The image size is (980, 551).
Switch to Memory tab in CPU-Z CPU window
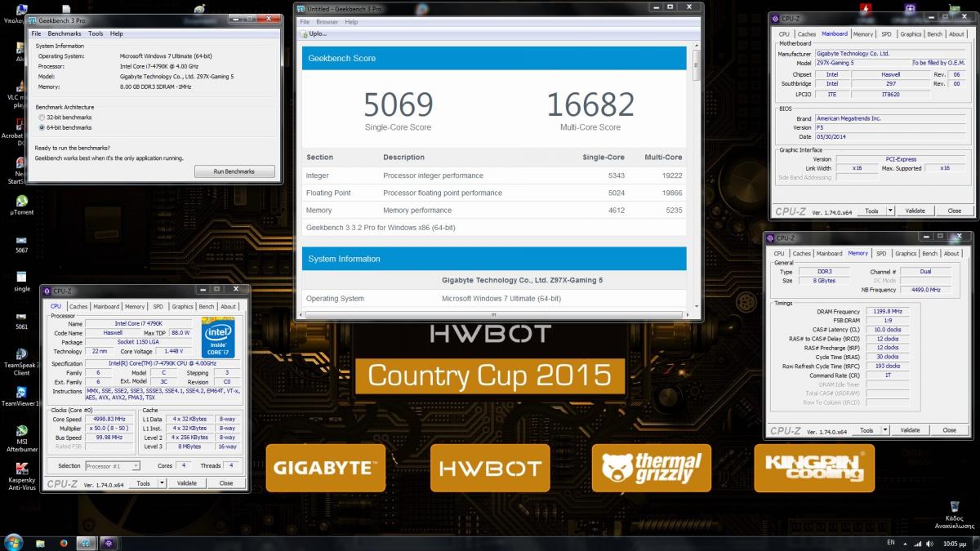pos(135,307)
